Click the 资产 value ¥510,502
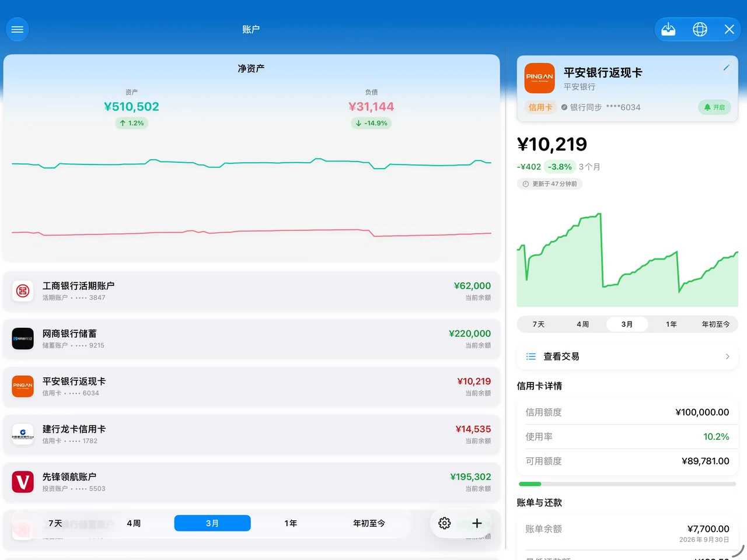The height and width of the screenshot is (560, 747). click(132, 107)
